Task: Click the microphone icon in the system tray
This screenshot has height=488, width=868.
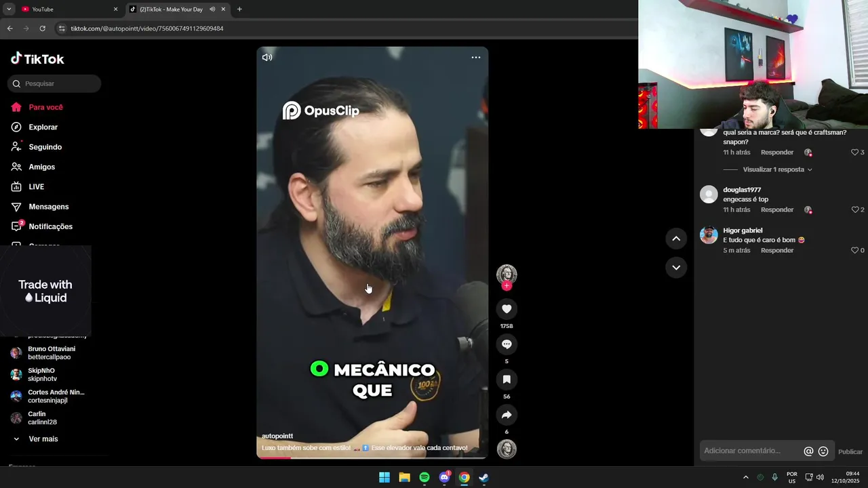Action: 774,477
